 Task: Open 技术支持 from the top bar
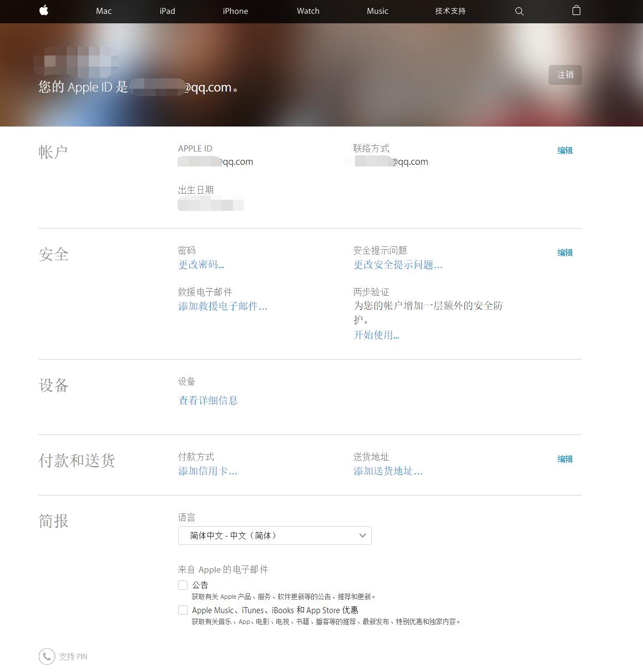click(449, 11)
